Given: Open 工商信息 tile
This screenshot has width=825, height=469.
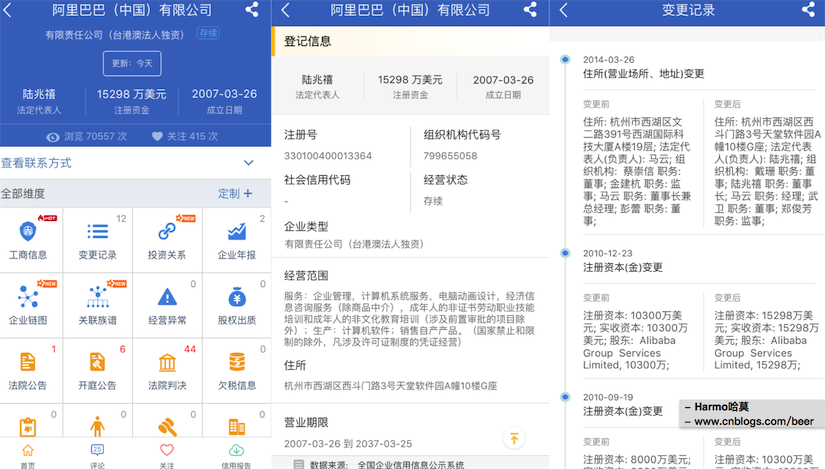Looking at the screenshot, I should pyautogui.click(x=31, y=240).
